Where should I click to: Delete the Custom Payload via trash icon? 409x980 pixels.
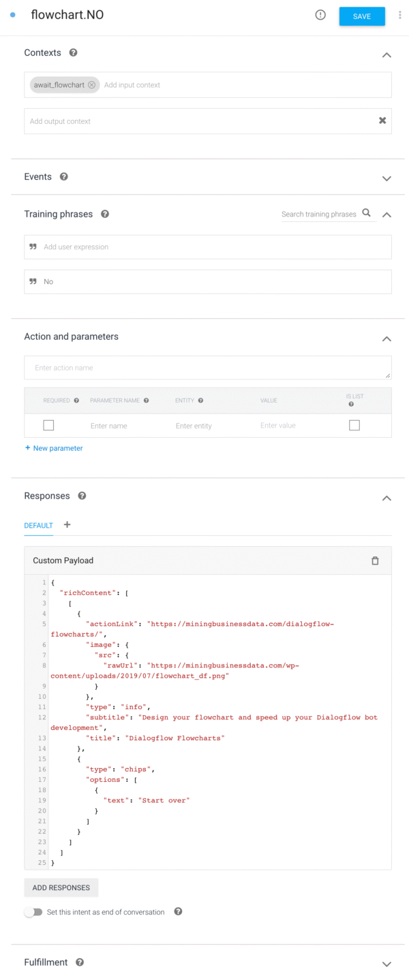[x=375, y=560]
